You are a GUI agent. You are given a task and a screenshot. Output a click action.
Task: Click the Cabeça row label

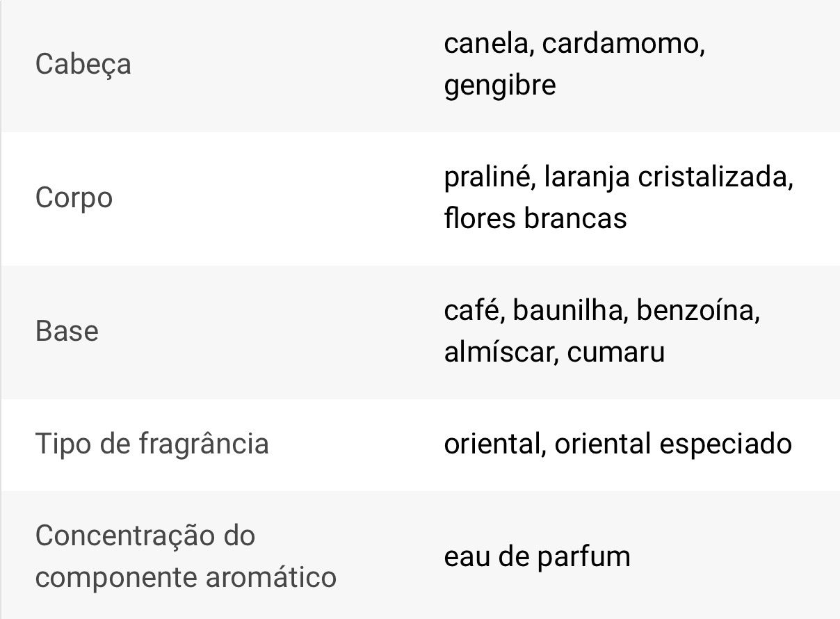(x=83, y=65)
